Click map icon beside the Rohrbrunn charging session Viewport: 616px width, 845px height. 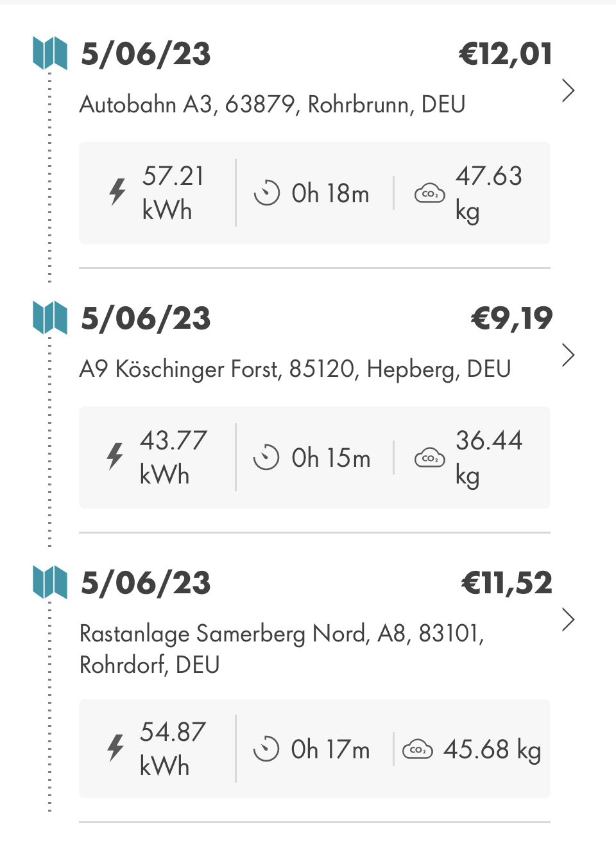click(50, 53)
